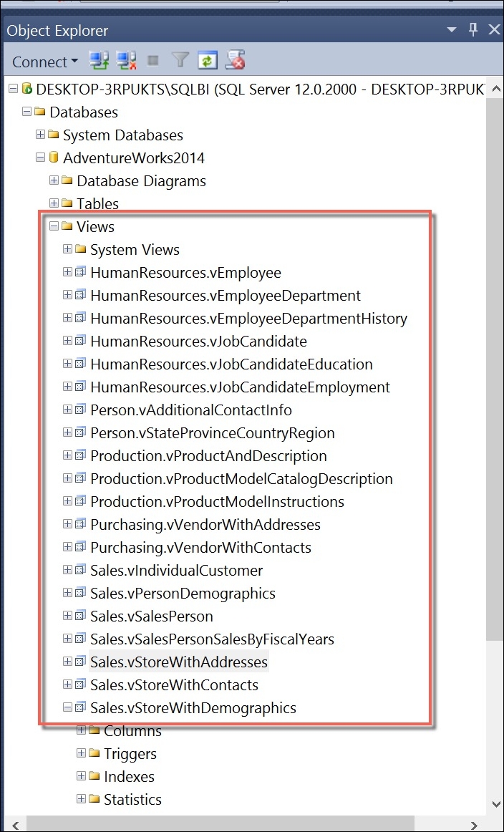Screen dimensions: 504x832
Task: Expand the Statistics folder
Action: pyautogui.click(x=81, y=798)
